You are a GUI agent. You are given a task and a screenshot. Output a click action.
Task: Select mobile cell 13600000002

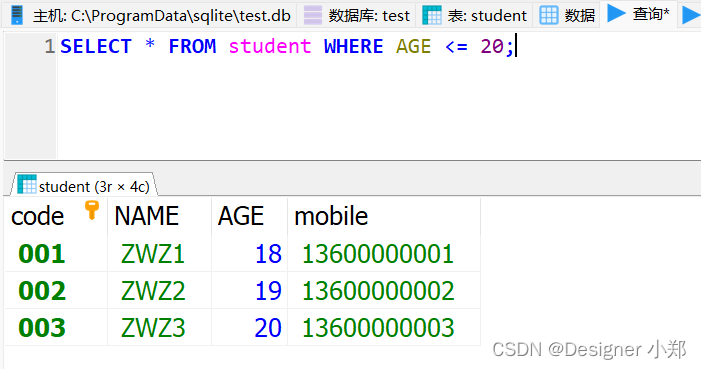pos(384,290)
